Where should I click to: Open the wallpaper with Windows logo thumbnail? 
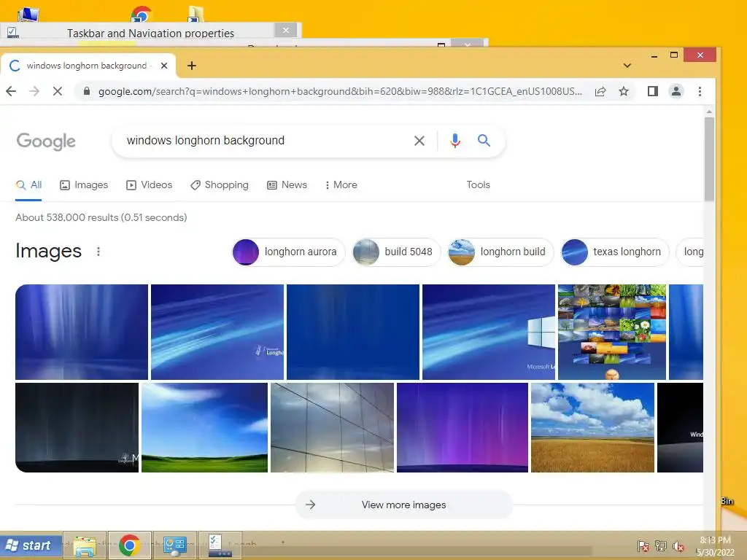point(488,332)
